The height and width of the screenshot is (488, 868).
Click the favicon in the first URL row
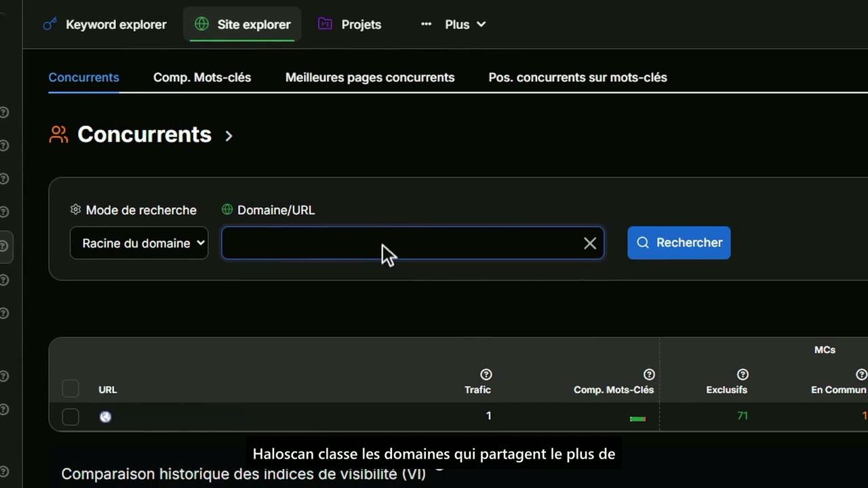click(x=105, y=417)
